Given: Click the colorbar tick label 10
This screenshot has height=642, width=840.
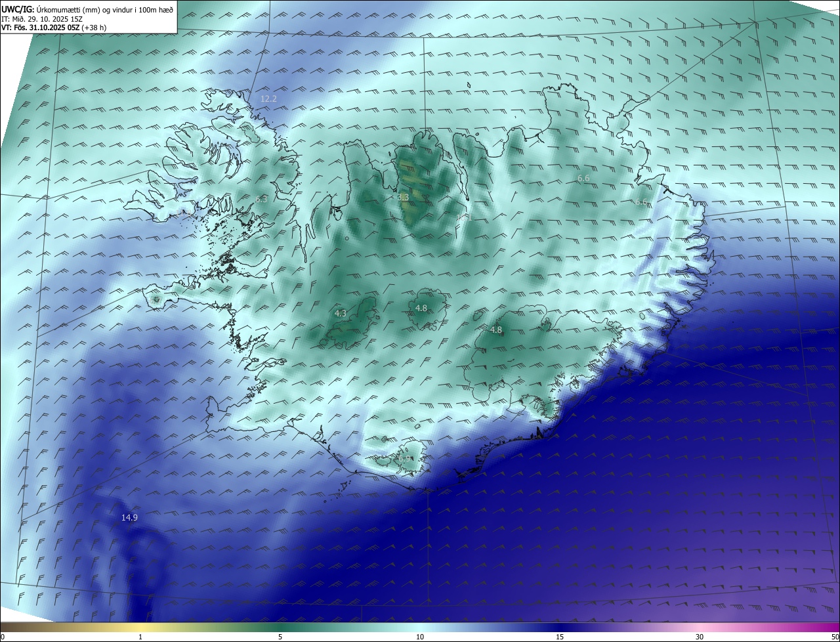Looking at the screenshot, I should 420,637.
